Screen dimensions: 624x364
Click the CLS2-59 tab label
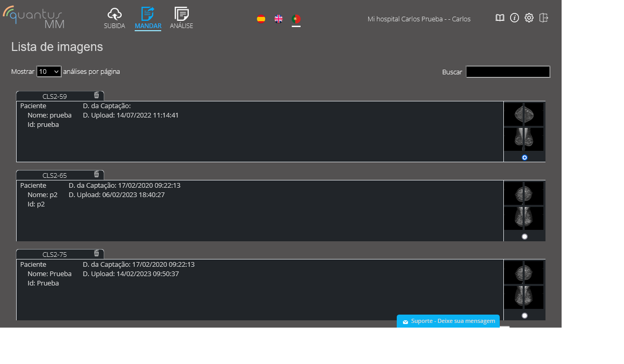(x=55, y=96)
